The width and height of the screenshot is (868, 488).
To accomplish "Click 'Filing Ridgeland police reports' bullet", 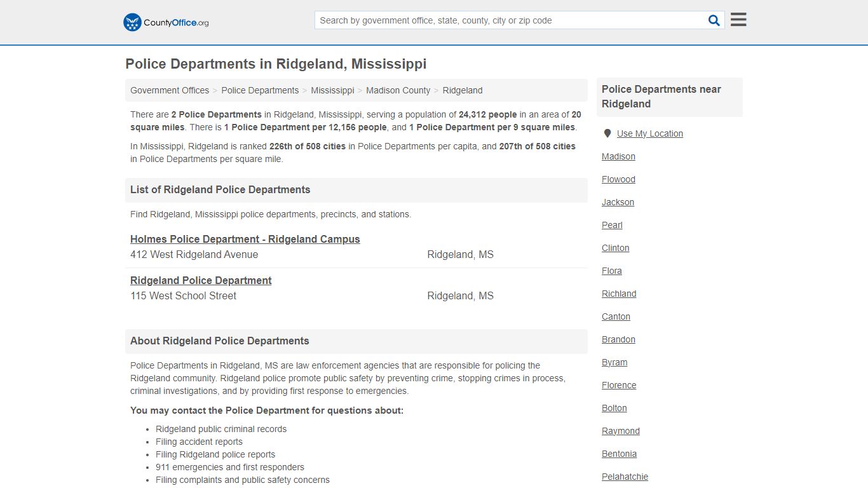I will 215,454.
